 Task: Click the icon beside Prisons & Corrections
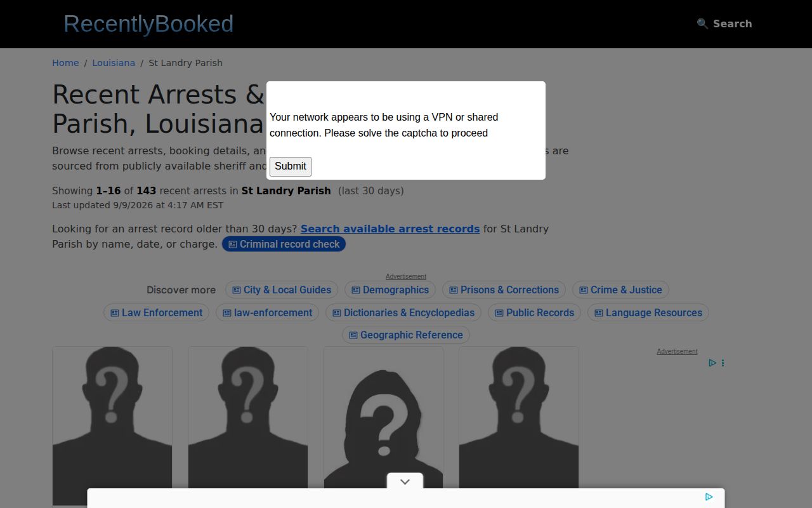pos(453,290)
